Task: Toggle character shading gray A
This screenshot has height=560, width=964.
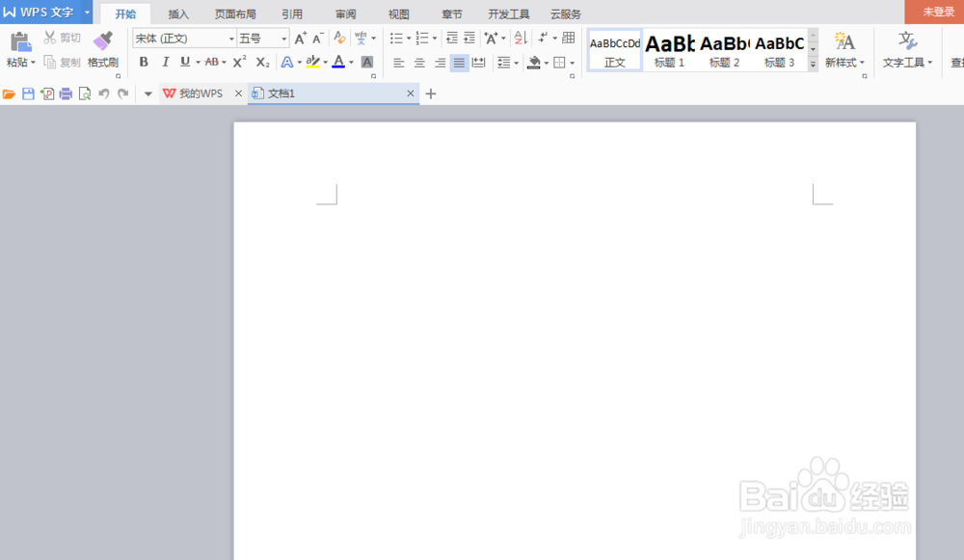Action: pos(367,62)
